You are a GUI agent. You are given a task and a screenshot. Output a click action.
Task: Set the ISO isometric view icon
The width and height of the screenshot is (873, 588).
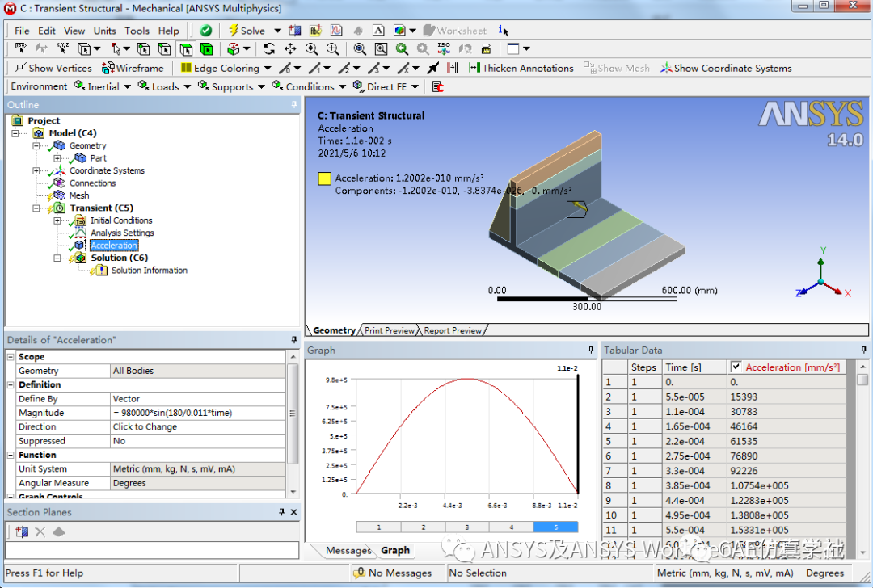click(x=444, y=49)
